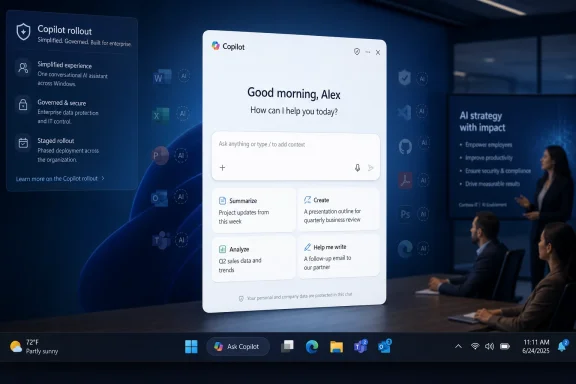Click the 'Drive measurable results' bullet
This screenshot has width=576, height=384.
coord(492,184)
